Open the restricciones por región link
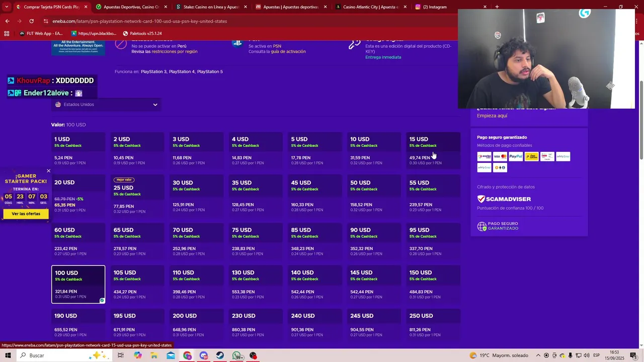This screenshot has width=644, height=362. 175,51
